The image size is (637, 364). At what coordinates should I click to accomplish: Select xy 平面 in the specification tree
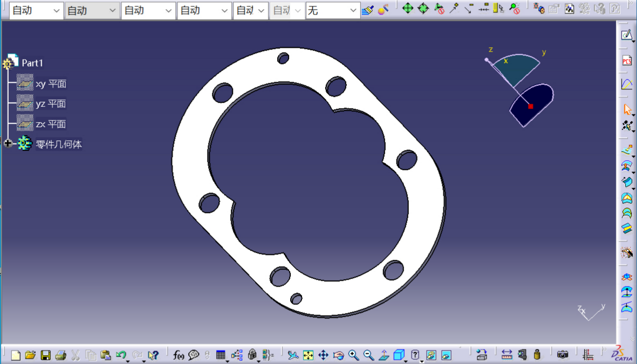[x=51, y=84]
